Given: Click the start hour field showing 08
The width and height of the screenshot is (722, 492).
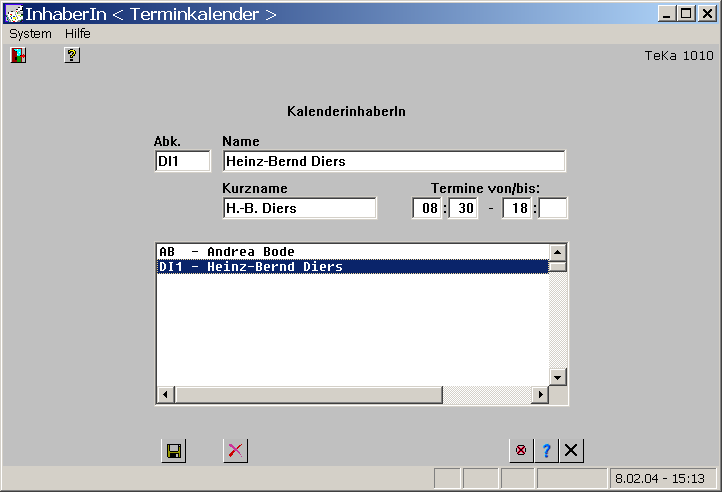Looking at the screenshot, I should click(x=426, y=208).
